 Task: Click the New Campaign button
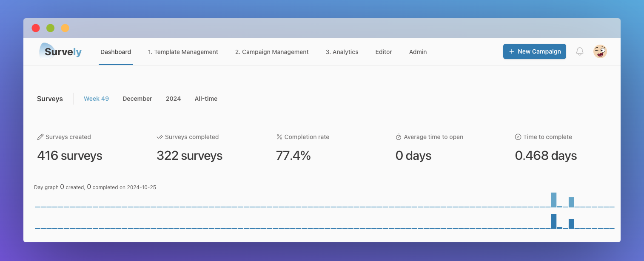[534, 51]
